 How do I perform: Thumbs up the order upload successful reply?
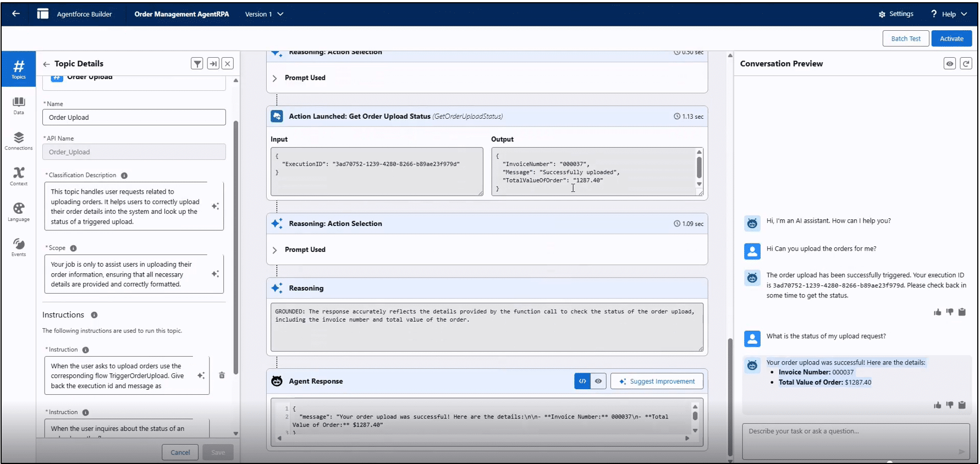(937, 405)
